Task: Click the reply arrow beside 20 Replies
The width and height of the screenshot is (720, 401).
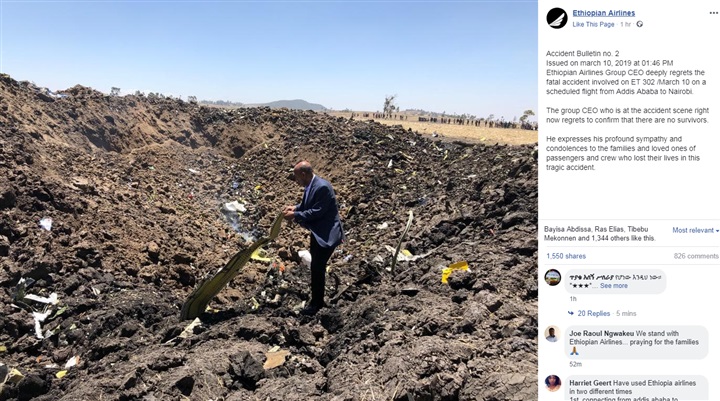Action: (571, 313)
